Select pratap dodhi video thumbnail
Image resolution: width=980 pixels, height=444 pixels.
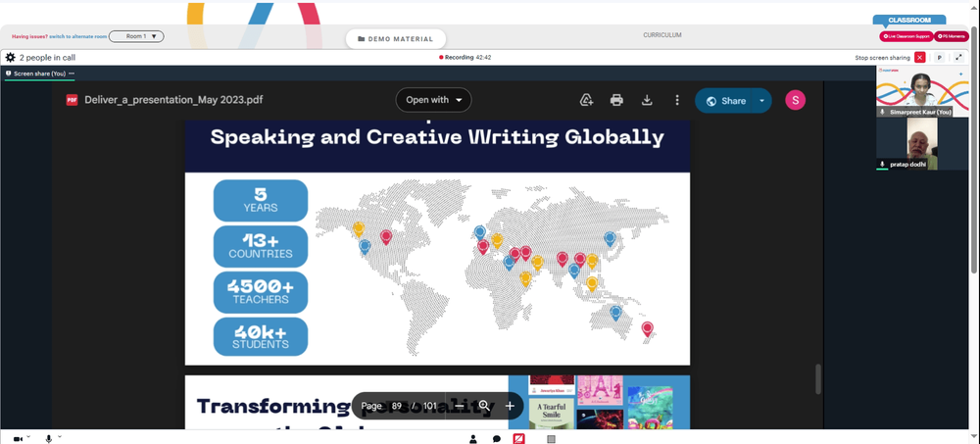[922, 143]
